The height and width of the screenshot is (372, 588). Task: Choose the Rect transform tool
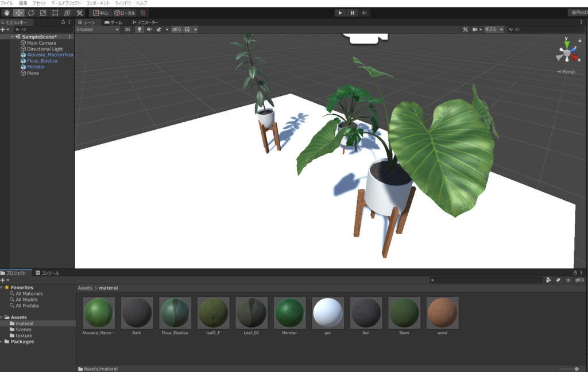[55, 13]
